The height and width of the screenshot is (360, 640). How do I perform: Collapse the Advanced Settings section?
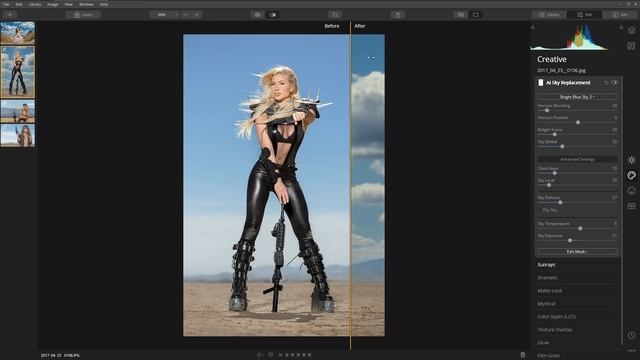coord(577,159)
